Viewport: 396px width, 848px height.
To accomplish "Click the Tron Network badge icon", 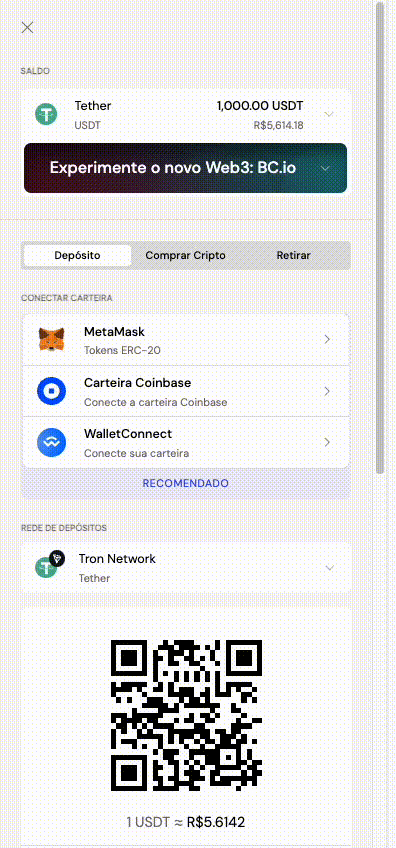I will [x=57, y=559].
